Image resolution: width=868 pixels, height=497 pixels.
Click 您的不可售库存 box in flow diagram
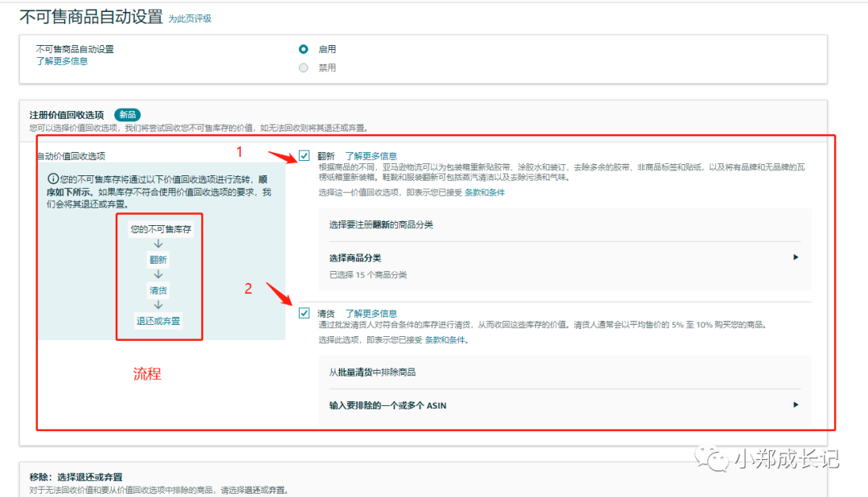pos(161,229)
